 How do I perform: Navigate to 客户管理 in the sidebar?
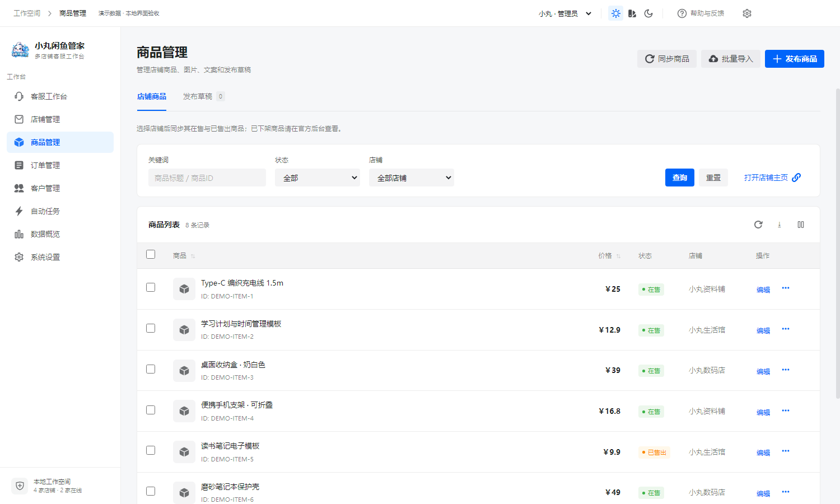point(60,188)
